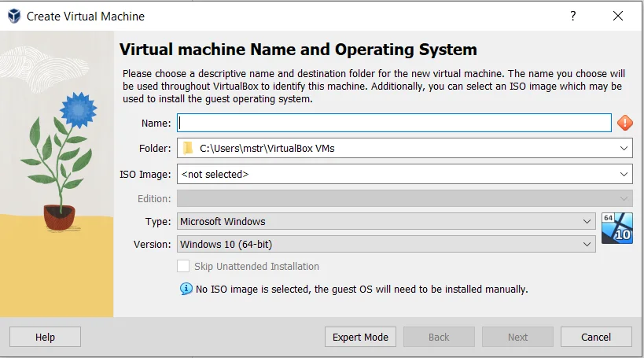Click the Back button
This screenshot has width=644, height=358.
click(x=439, y=337)
